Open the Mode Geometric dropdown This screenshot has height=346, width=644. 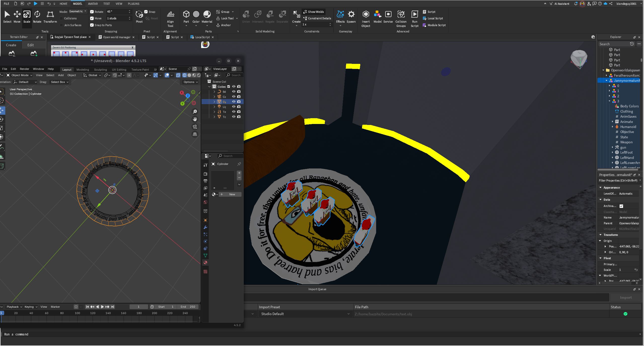click(x=78, y=12)
